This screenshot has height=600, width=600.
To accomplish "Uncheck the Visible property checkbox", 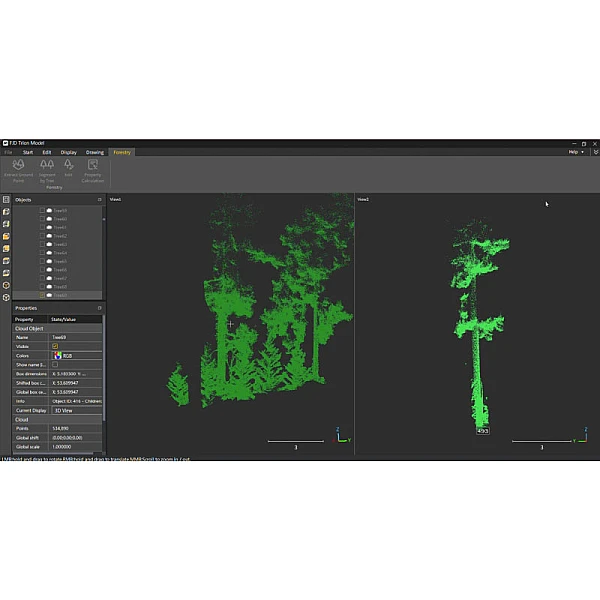I will click(55, 346).
